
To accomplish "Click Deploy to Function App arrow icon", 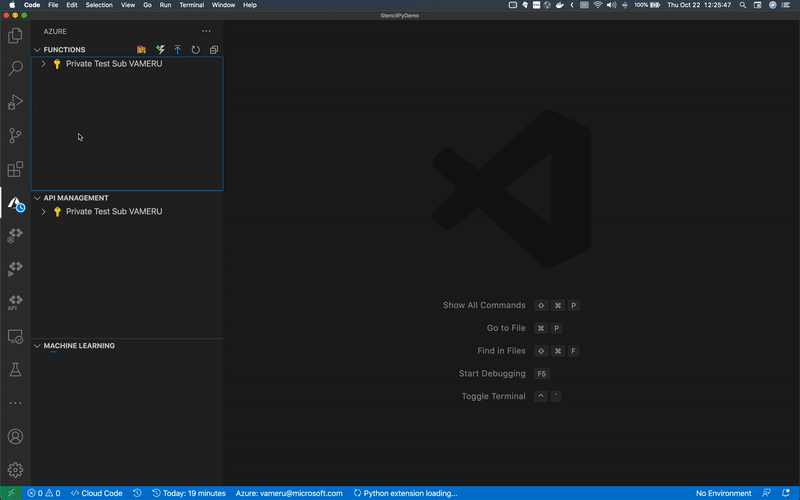I will [178, 49].
